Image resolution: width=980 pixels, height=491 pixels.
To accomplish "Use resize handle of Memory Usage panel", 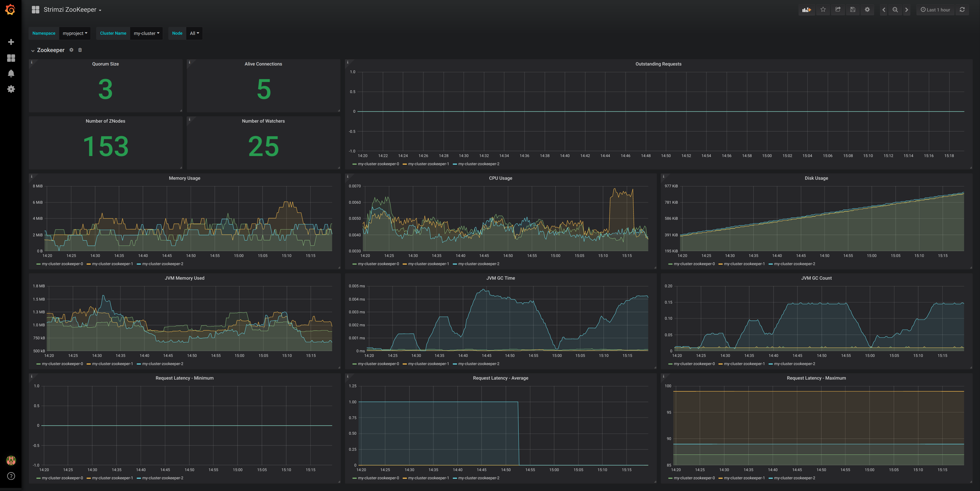I will click(339, 267).
